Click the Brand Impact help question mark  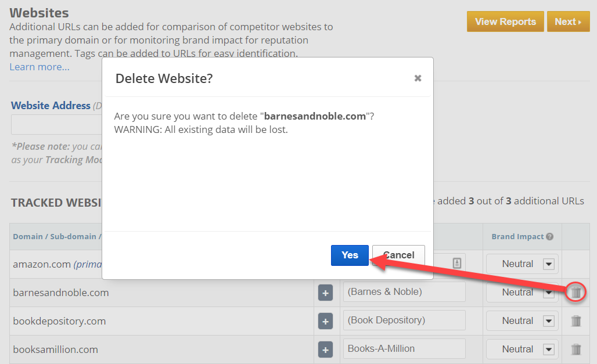(x=549, y=237)
